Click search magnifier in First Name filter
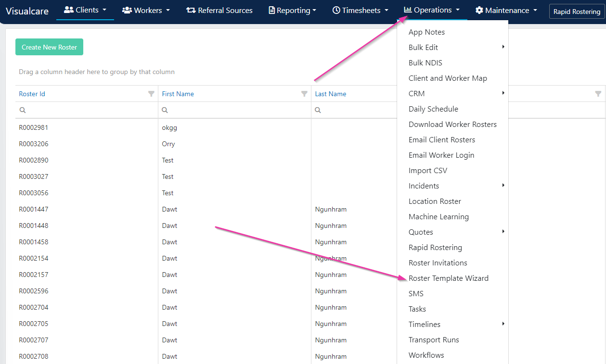Screen dimensions: 606x364 [165, 110]
